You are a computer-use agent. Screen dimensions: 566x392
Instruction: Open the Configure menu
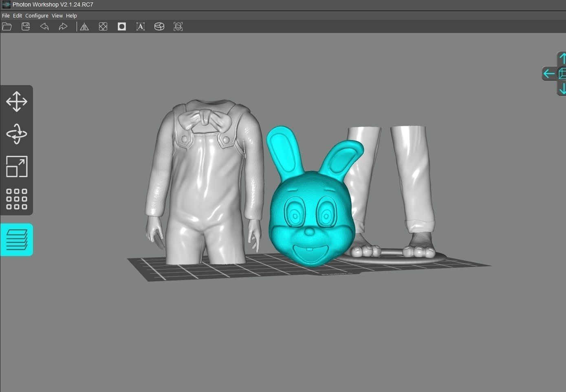point(37,15)
